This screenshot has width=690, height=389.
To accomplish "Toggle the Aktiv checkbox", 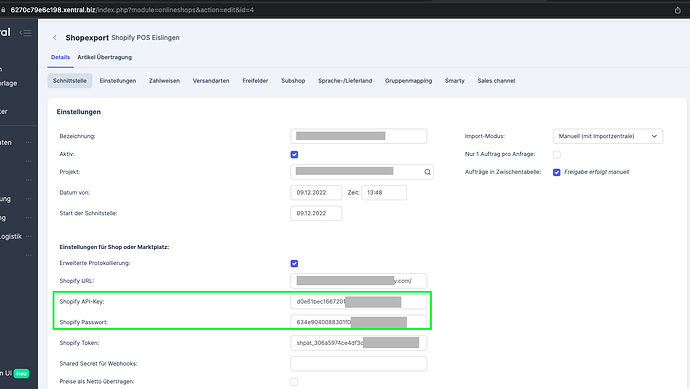I will tap(294, 154).
